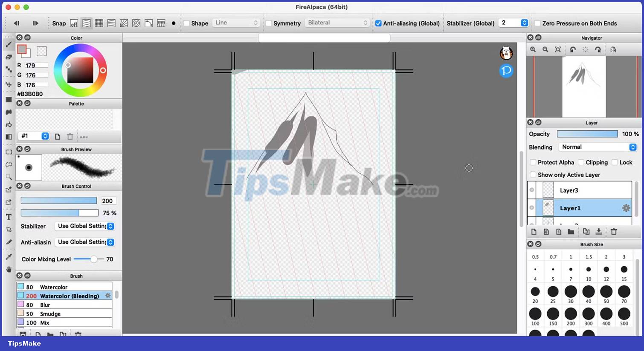Select the Layer3 layer
The image size is (644, 351).
580,190
